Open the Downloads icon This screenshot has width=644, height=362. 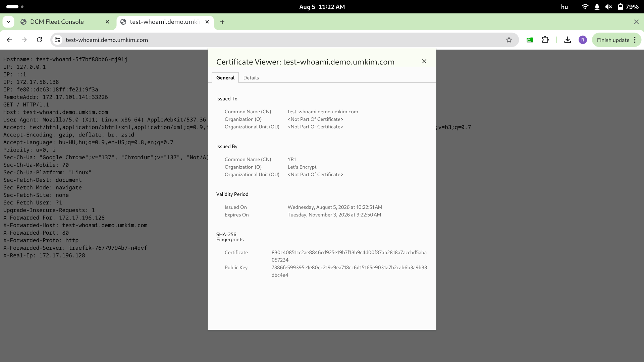568,40
